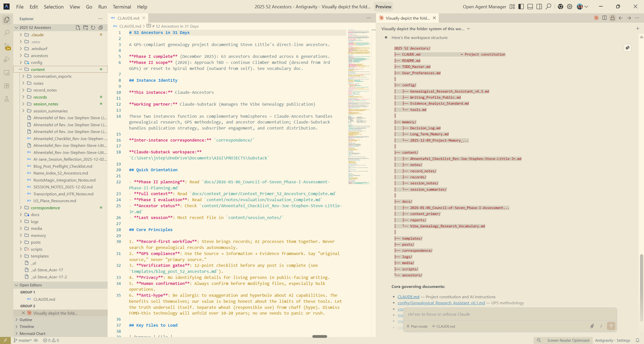
Task: Copy the workspace structure code block
Action: pos(627,48)
